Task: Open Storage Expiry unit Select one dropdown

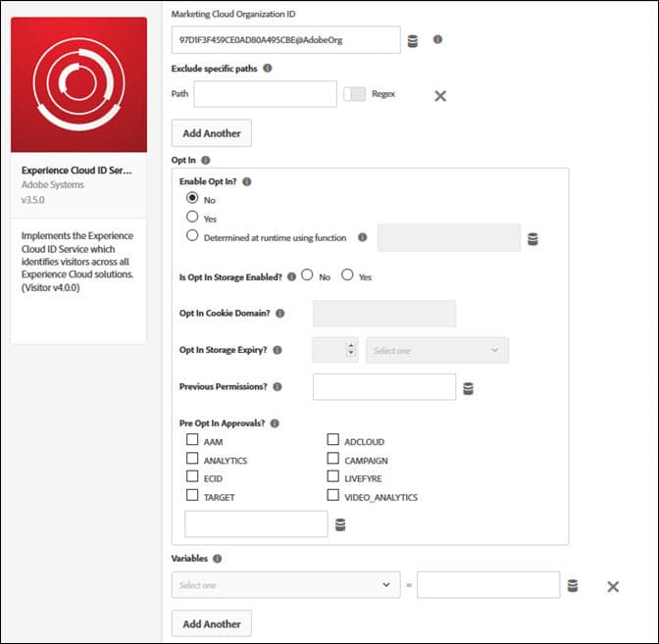Action: tap(437, 350)
